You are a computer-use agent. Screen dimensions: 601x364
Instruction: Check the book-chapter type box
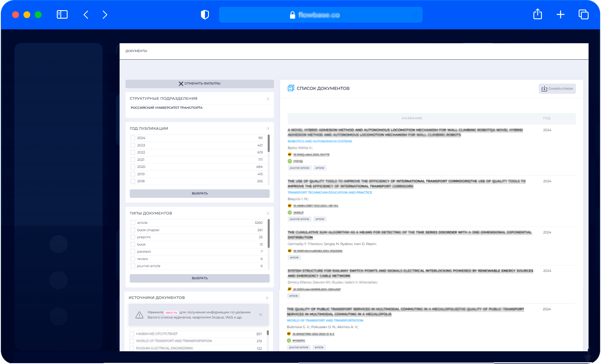133,230
